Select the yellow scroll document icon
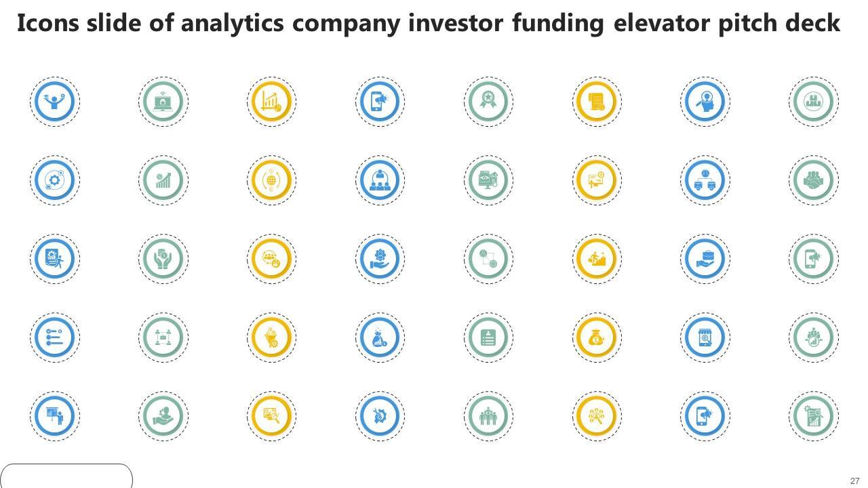Viewport: 868px width, 488px height. tap(597, 101)
